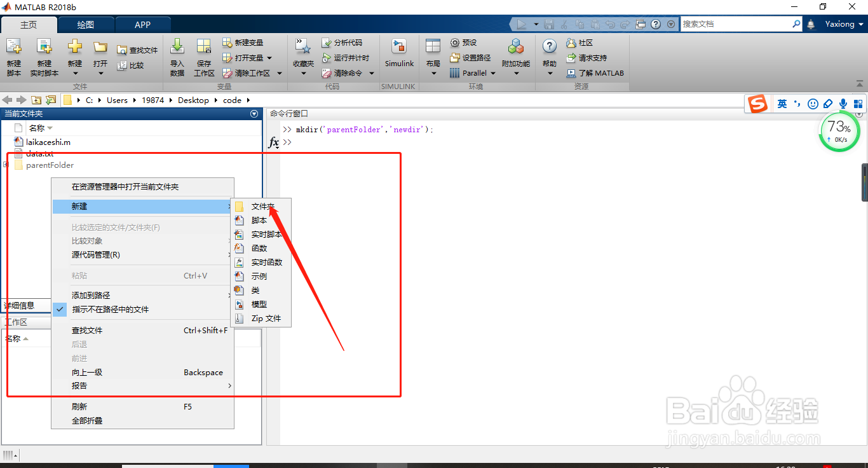The height and width of the screenshot is (468, 868).
Task: Click 查找文件 (Find Files) in the ribbon
Action: pos(137,50)
